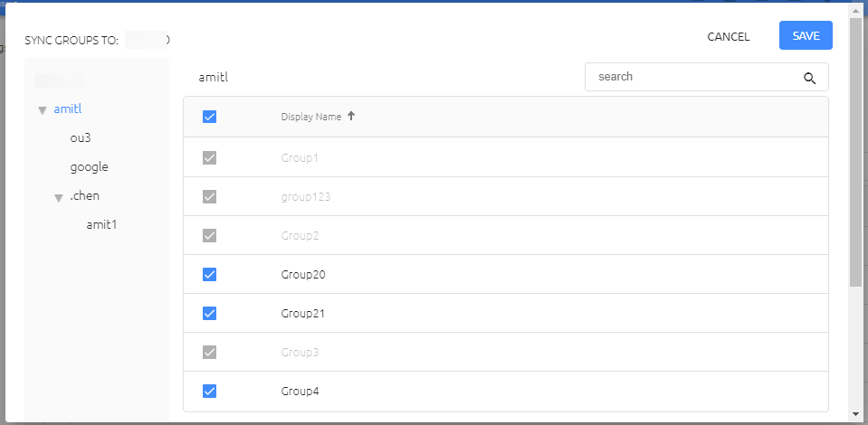The height and width of the screenshot is (425, 868).
Task: Click the Display Name column header
Action: click(x=311, y=117)
